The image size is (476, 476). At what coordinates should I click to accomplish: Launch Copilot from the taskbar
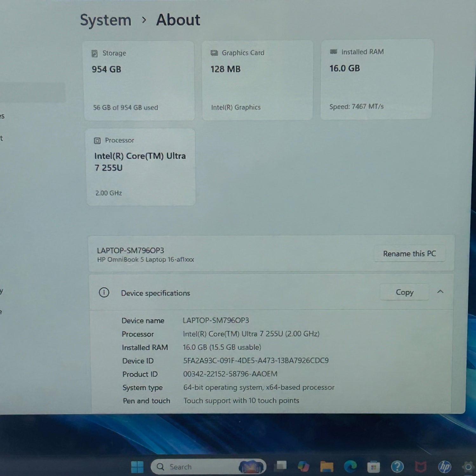click(303, 466)
